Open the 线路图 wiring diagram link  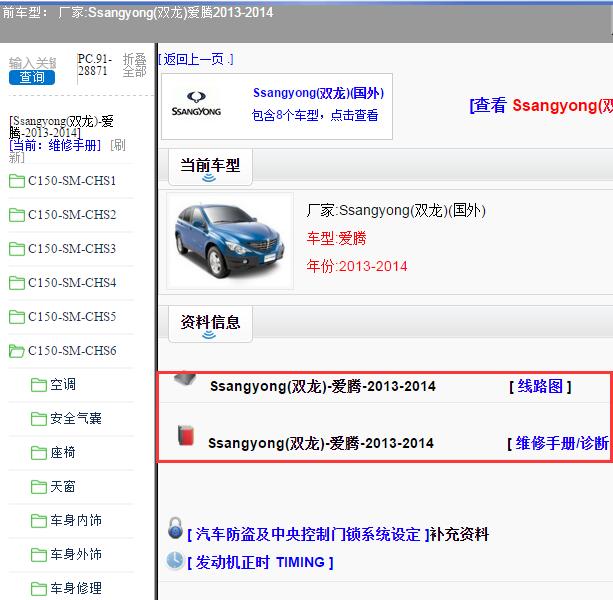click(x=540, y=387)
